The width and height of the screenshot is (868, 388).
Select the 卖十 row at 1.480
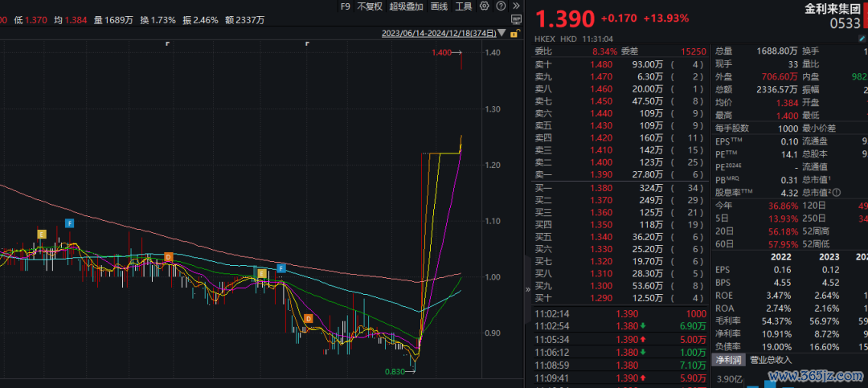point(621,63)
